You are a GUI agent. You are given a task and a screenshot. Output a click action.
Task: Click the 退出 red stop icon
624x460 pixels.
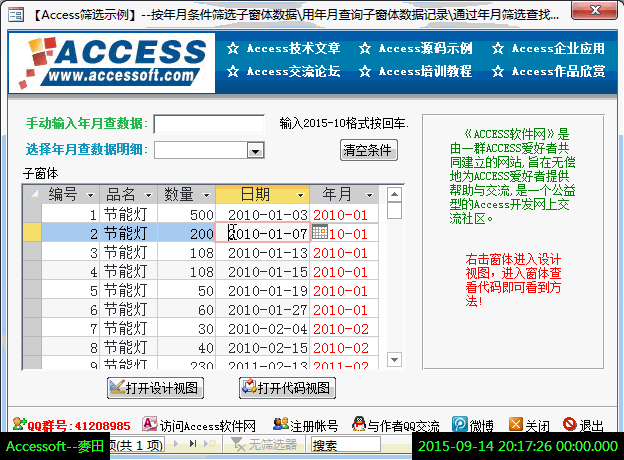570,424
